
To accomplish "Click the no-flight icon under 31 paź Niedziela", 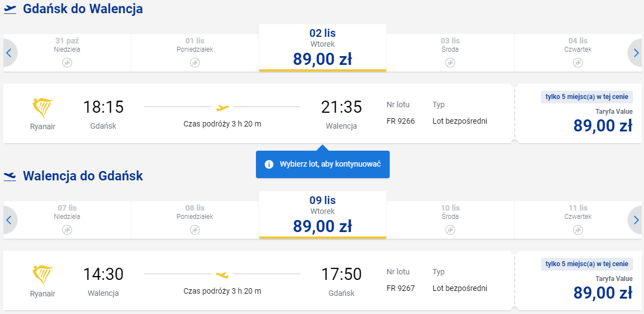I will [67, 63].
